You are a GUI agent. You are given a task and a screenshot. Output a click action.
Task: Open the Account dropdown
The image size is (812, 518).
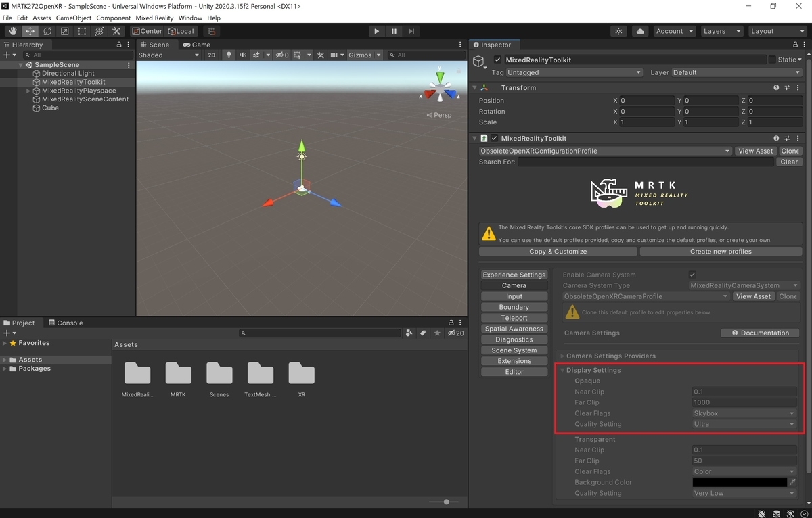pyautogui.click(x=674, y=31)
